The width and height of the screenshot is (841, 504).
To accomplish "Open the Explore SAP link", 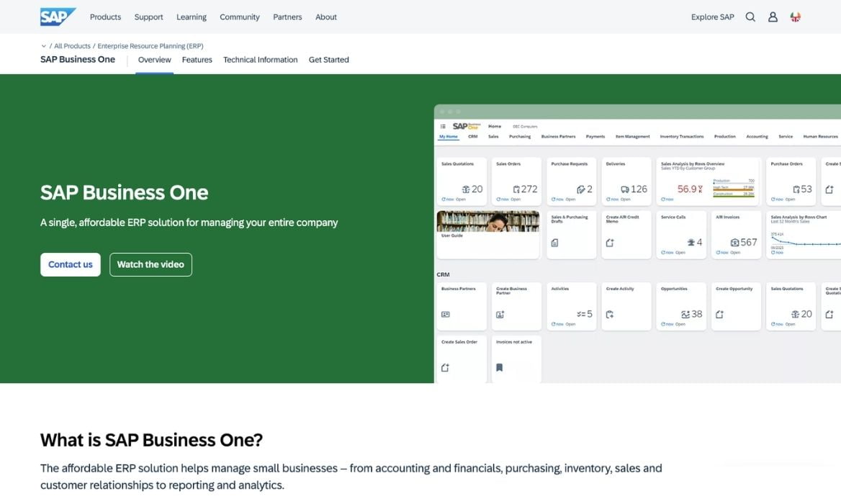I will point(712,17).
